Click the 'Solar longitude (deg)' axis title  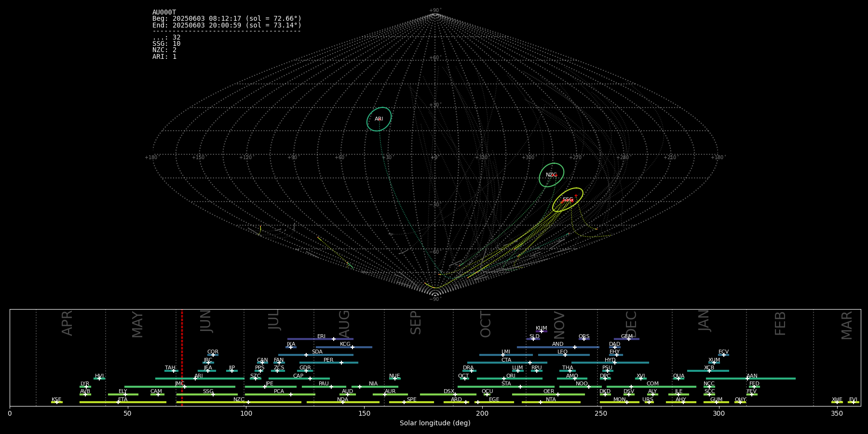(x=435, y=423)
